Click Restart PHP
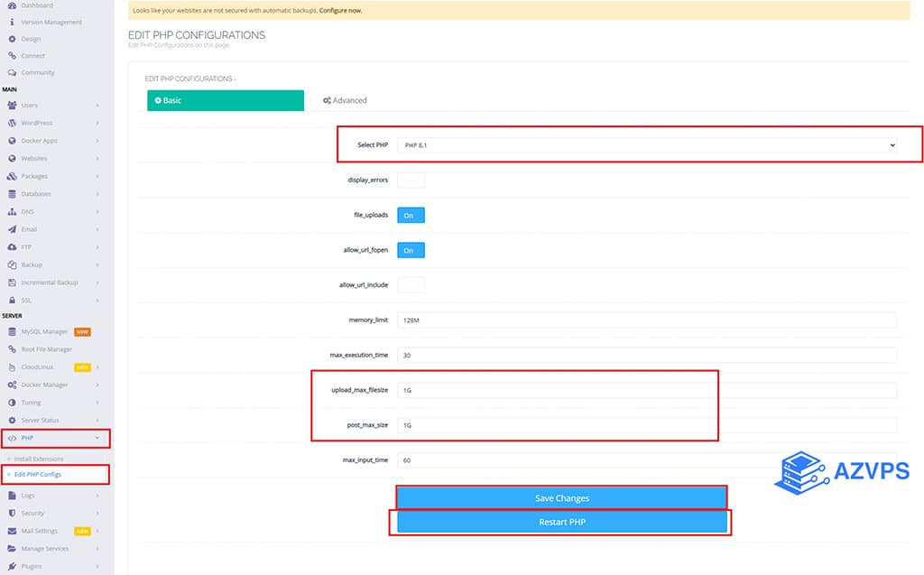 coord(561,522)
